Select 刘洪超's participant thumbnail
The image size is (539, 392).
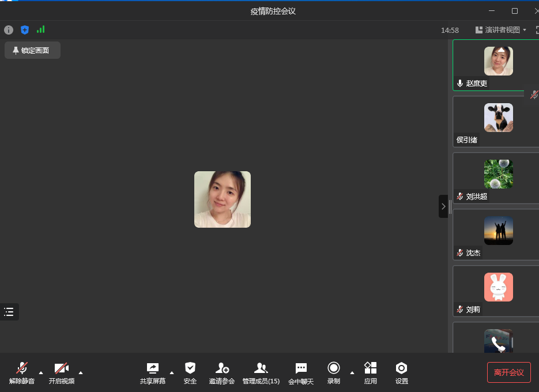pyautogui.click(x=497, y=177)
